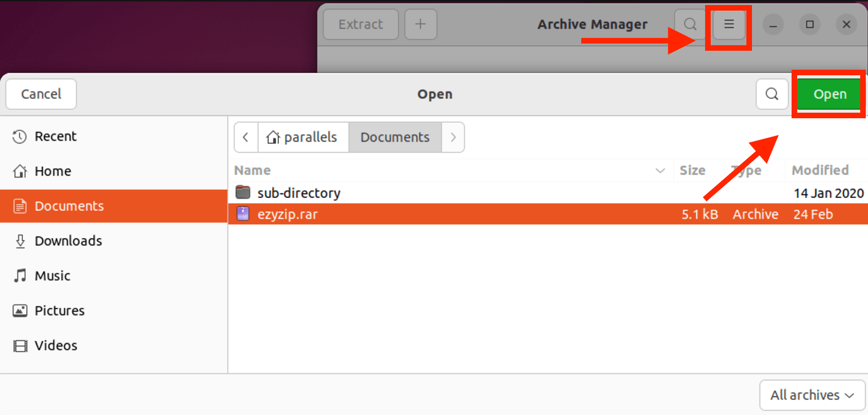Open the Downloads folder from sidebar

(x=68, y=241)
